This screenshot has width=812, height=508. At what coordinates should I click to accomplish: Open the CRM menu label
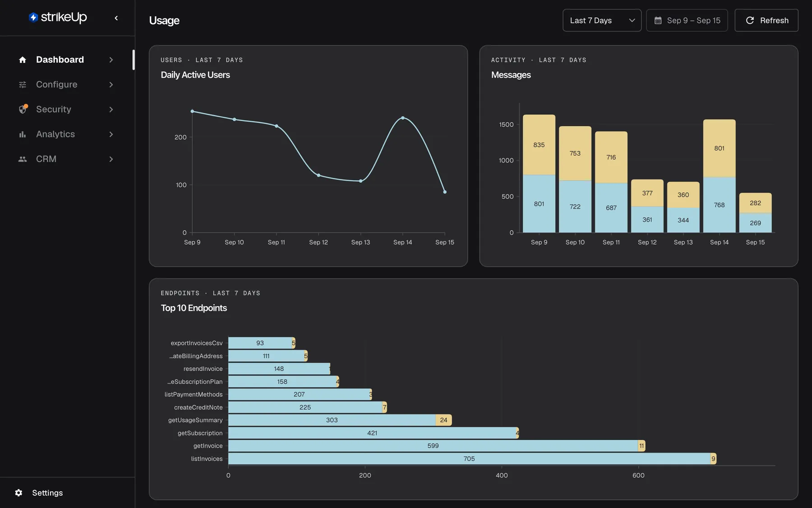(46, 159)
